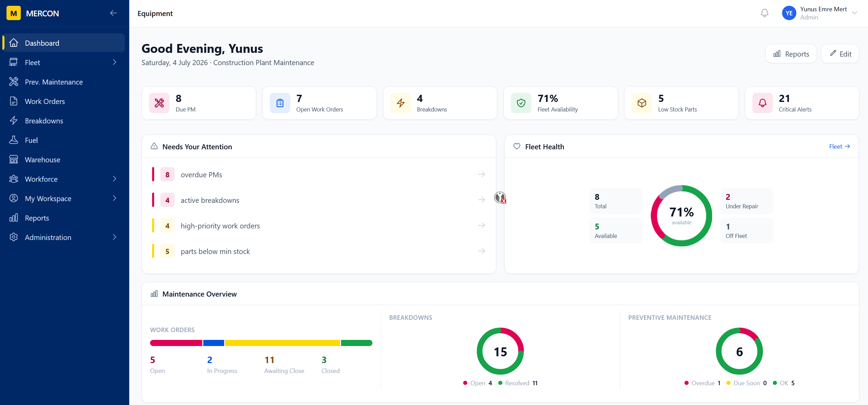Click the blue In Progress bar segment
Image resolution: width=868 pixels, height=405 pixels.
click(214, 343)
